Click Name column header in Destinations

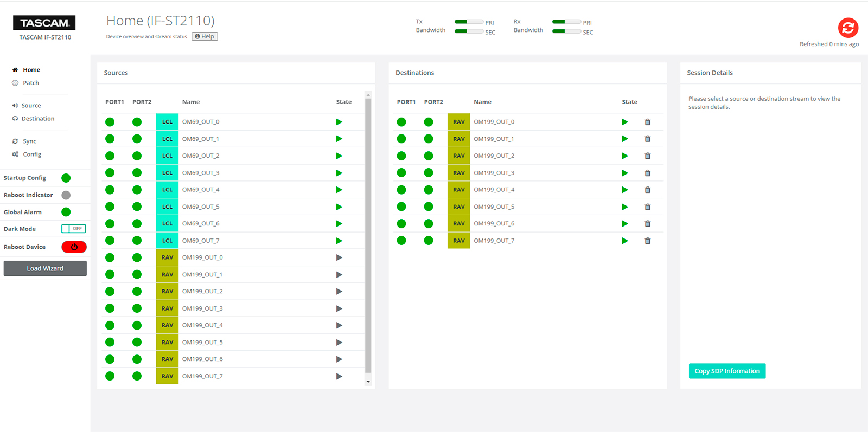482,102
